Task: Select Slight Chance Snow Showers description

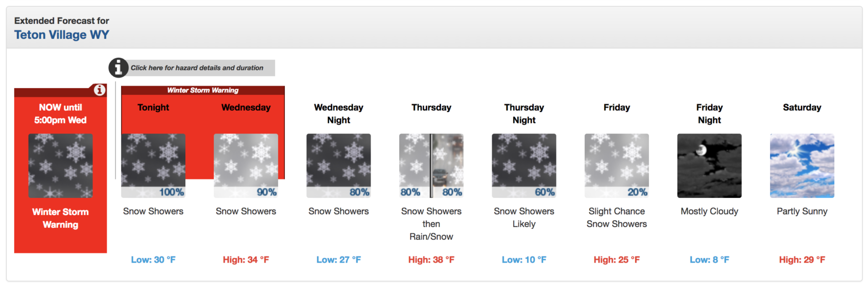Action: 617,218
